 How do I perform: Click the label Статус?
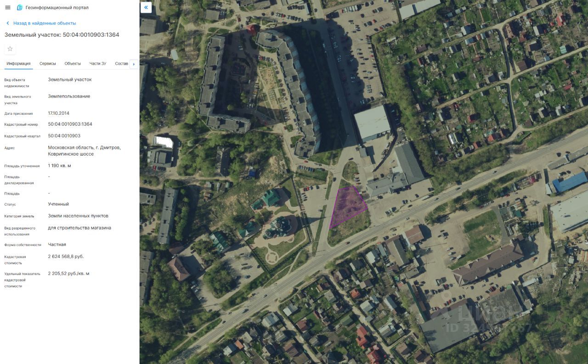10,205
